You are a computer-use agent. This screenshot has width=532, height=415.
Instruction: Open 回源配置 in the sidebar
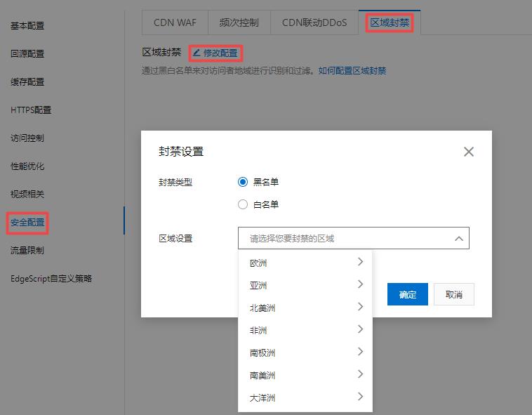(27, 53)
